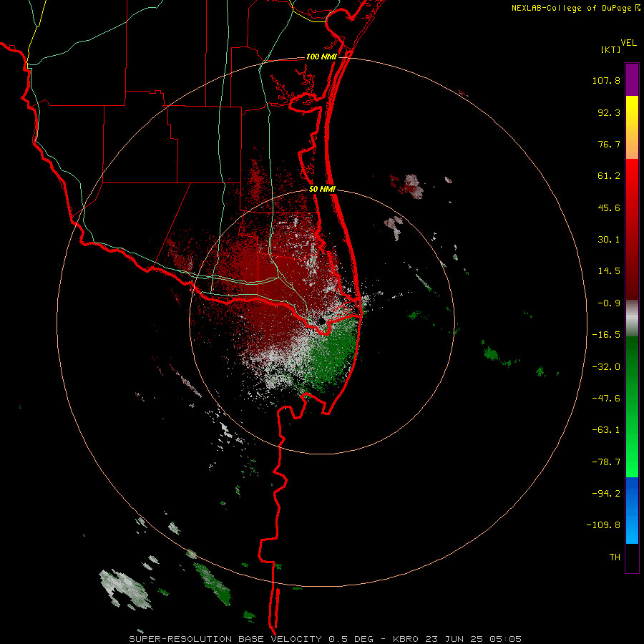Click the Super-Resolution Base Velocity caption text

[x=325, y=639]
